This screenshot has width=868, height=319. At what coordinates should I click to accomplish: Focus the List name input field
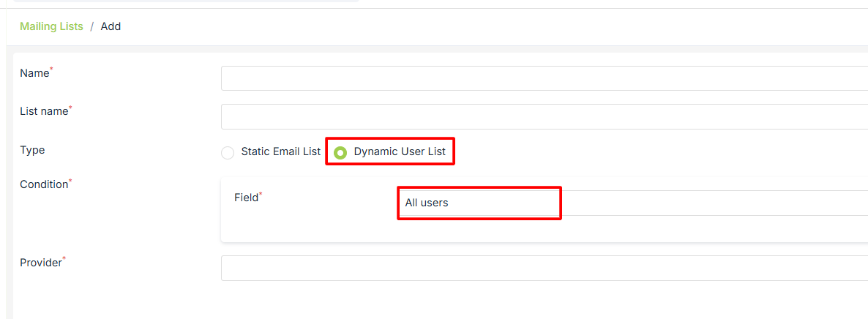545,116
